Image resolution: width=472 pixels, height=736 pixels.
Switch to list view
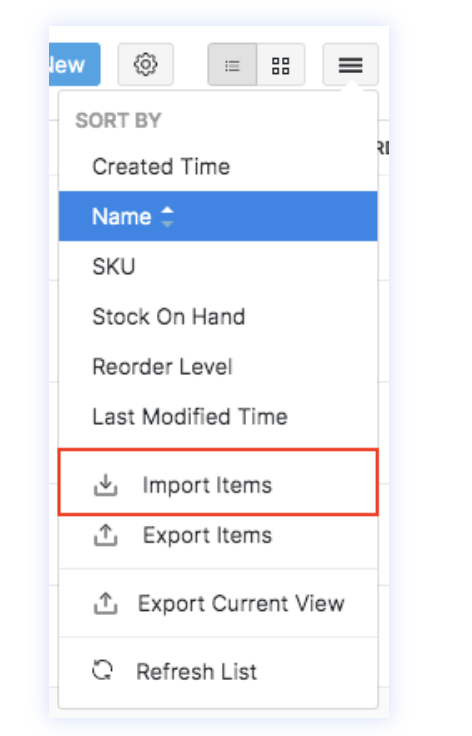pos(232,64)
